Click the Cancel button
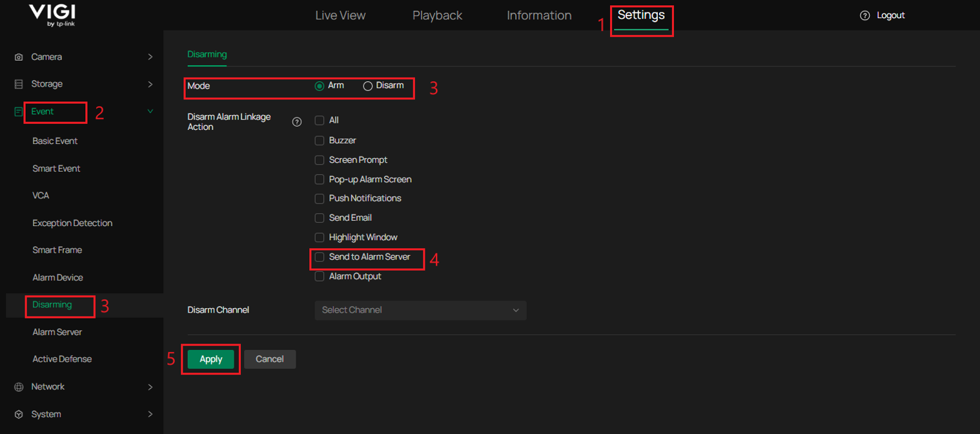This screenshot has height=434, width=980. click(x=270, y=359)
